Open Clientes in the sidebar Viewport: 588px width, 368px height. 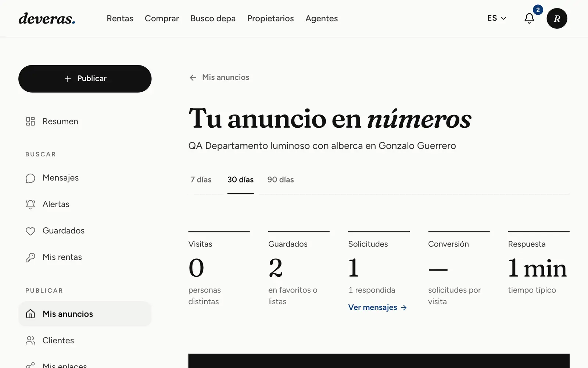coord(85,340)
